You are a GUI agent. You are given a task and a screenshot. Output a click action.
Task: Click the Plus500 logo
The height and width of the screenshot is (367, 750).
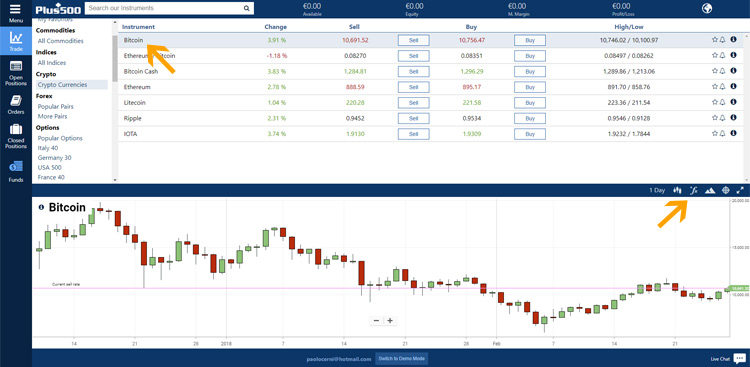coord(57,9)
